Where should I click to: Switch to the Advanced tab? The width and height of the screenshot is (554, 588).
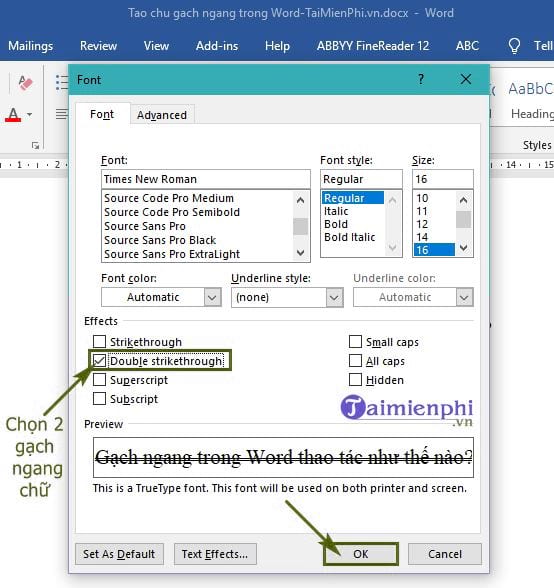click(162, 115)
